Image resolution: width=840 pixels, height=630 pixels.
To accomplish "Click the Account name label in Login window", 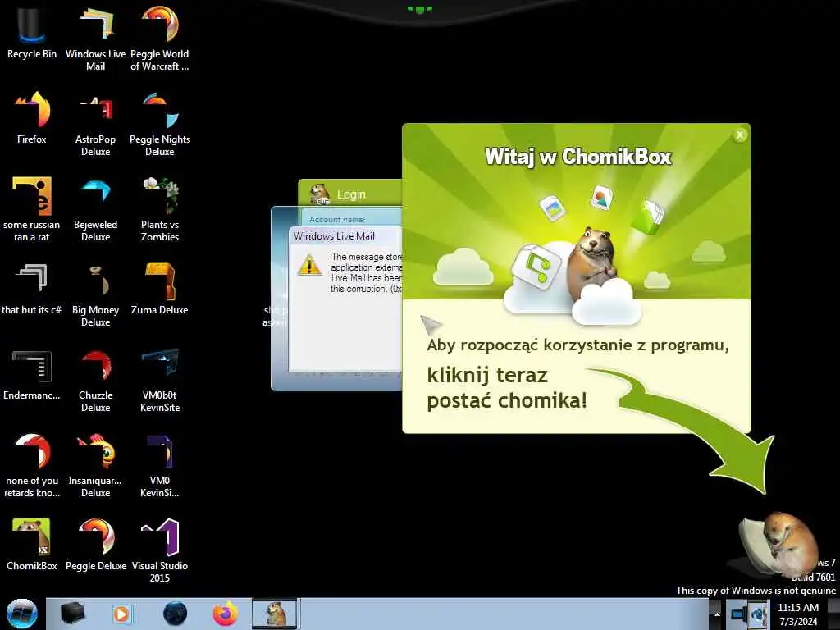I will click(337, 220).
